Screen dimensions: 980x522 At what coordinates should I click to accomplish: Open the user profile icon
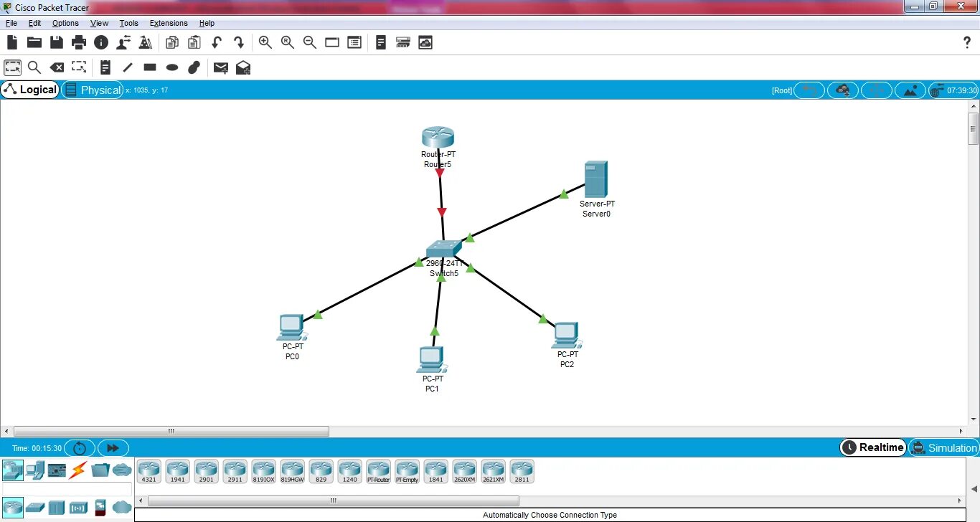click(x=123, y=42)
